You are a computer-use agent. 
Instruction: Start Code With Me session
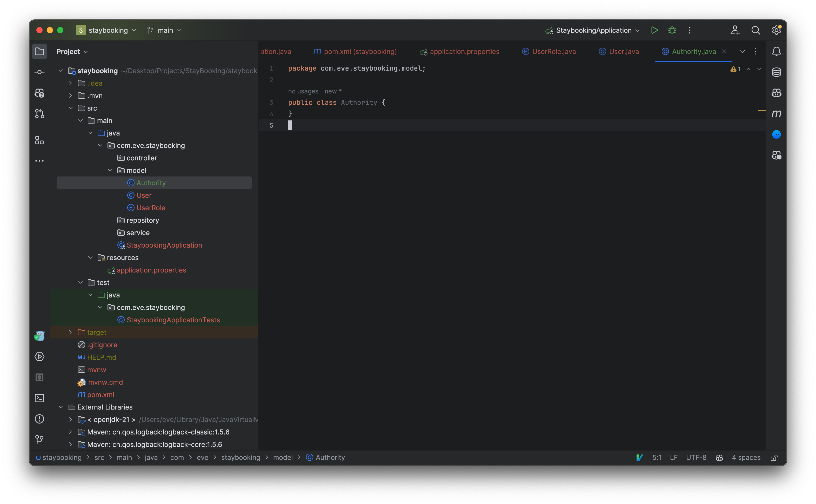[736, 30]
